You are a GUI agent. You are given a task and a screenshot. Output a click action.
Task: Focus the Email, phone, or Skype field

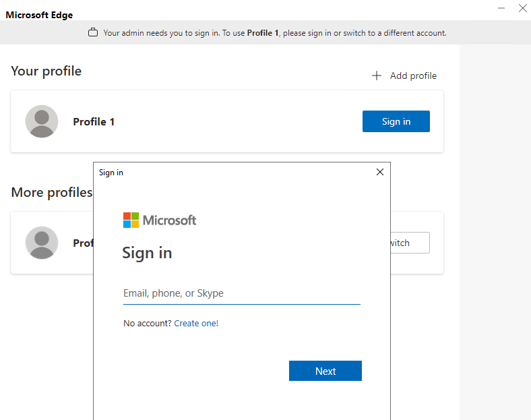(242, 293)
